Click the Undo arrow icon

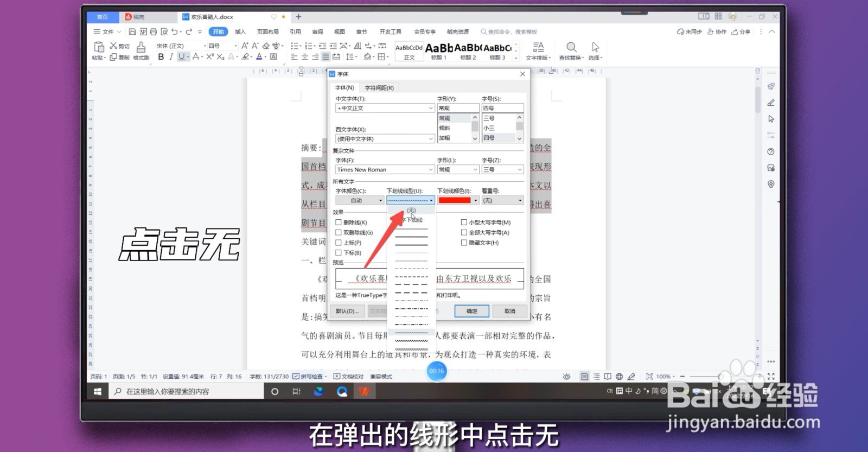click(x=174, y=31)
